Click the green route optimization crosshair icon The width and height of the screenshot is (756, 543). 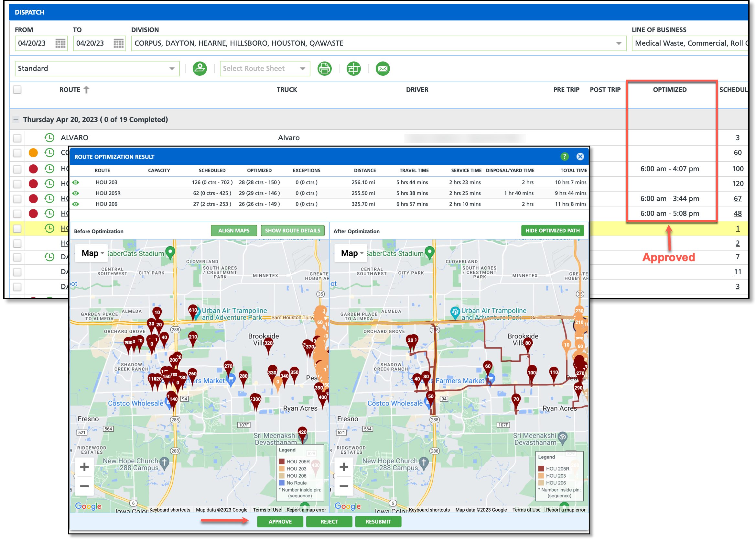(353, 69)
